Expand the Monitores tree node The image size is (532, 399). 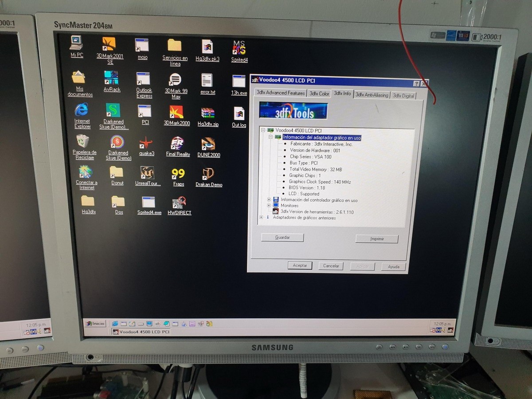click(x=269, y=205)
